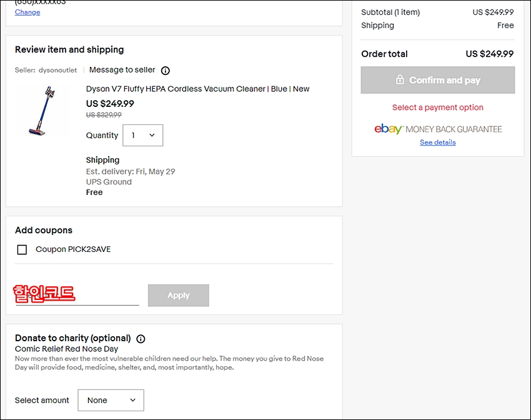This screenshot has width=531, height=420.
Task: Open the Donate to charity info icon
Action: click(x=141, y=339)
